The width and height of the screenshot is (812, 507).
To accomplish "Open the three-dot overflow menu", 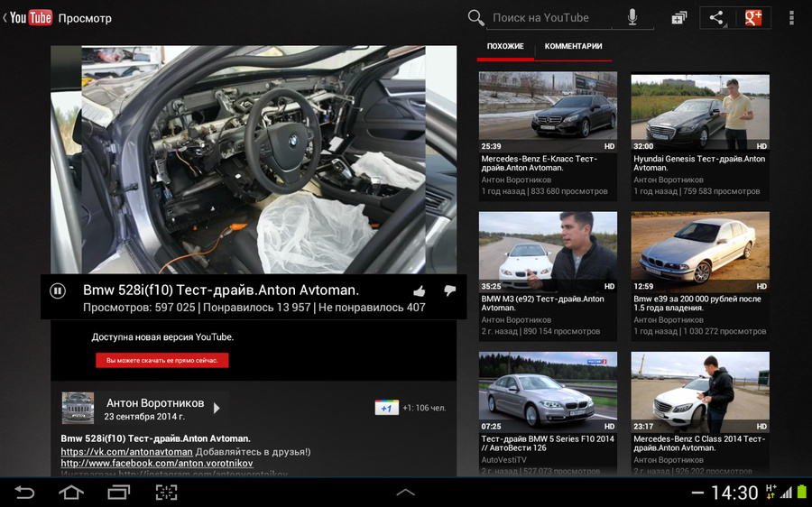I will (x=790, y=18).
